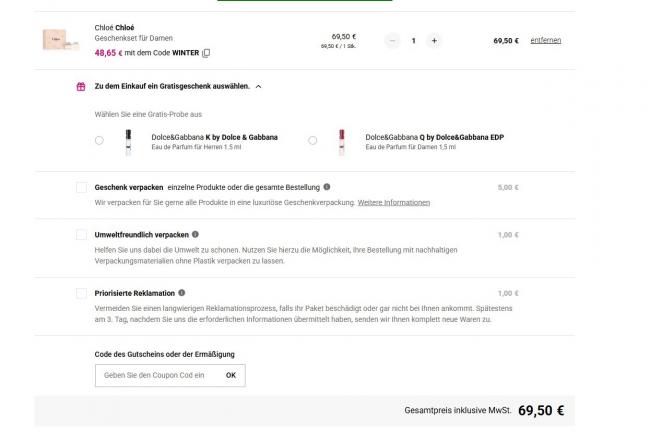Viewport: 650px width, 432px height.
Task: Increase quantity with the plus button
Action: click(433, 41)
